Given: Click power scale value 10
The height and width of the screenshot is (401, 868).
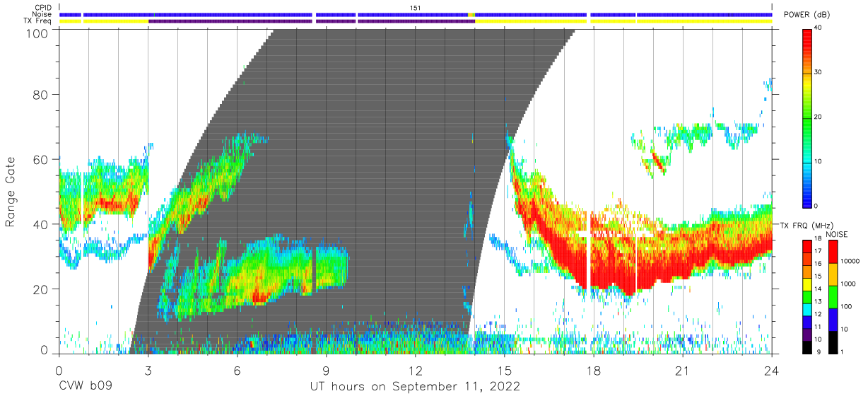Looking at the screenshot, I should pos(819,162).
